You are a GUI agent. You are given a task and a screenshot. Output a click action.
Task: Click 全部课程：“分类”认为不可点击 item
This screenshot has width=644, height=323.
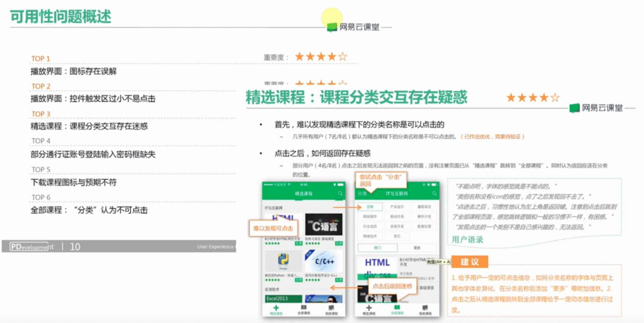pyautogui.click(x=89, y=210)
